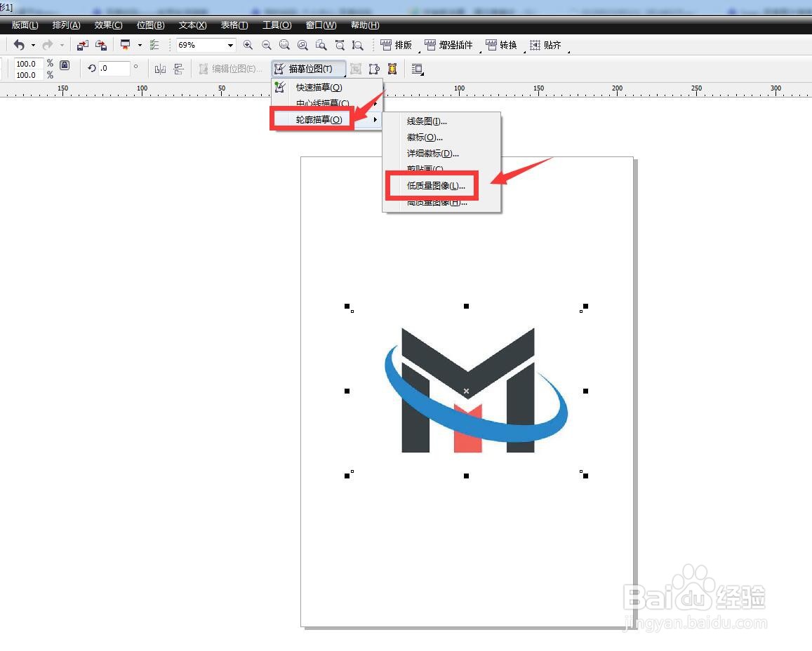Toggle the lock aspect ratio padlock
The width and height of the screenshot is (812, 651).
click(63, 65)
